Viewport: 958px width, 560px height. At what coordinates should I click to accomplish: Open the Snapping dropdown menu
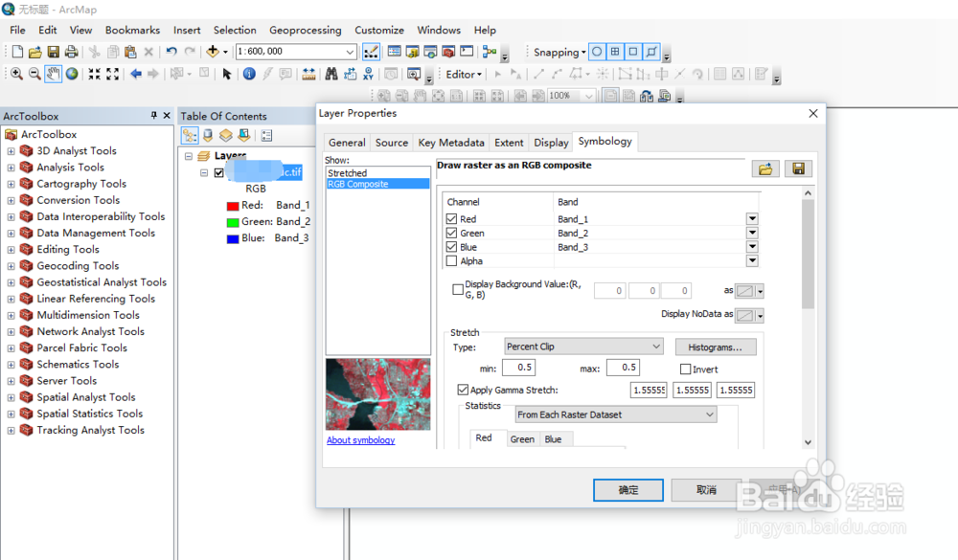click(x=559, y=52)
